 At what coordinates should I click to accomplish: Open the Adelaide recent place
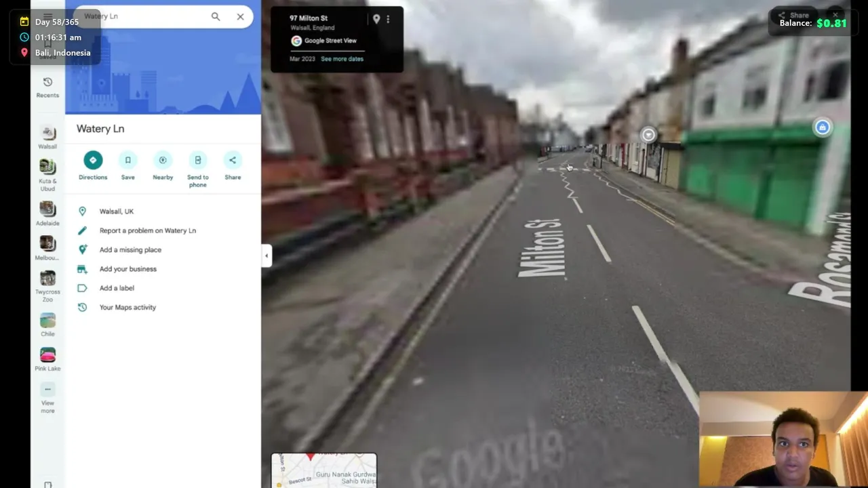(47, 213)
